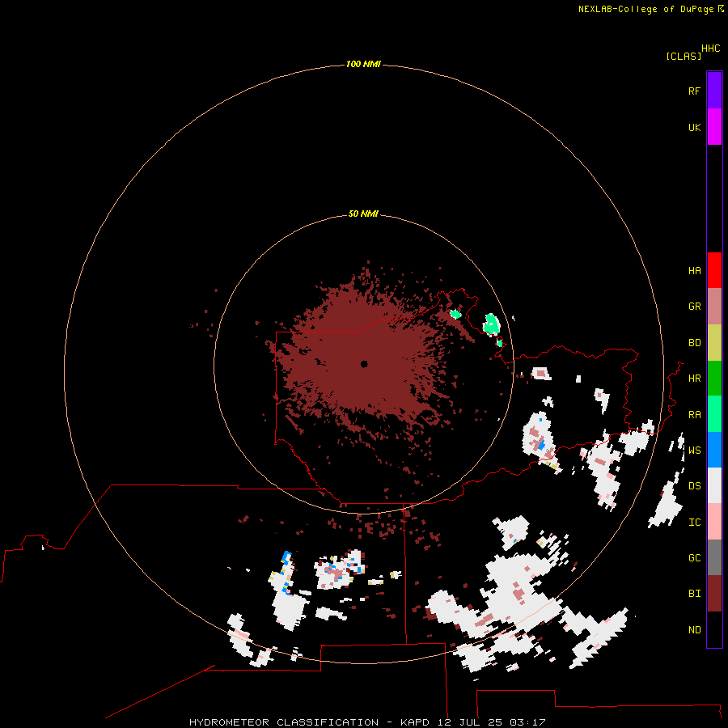Click the HR legend label
Image resolution: width=728 pixels, height=728 pixels.
coord(694,378)
